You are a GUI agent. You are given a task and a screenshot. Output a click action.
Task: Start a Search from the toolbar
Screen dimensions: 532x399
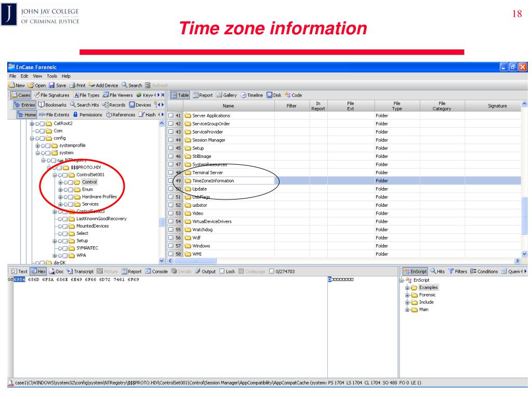pyautogui.click(x=131, y=86)
